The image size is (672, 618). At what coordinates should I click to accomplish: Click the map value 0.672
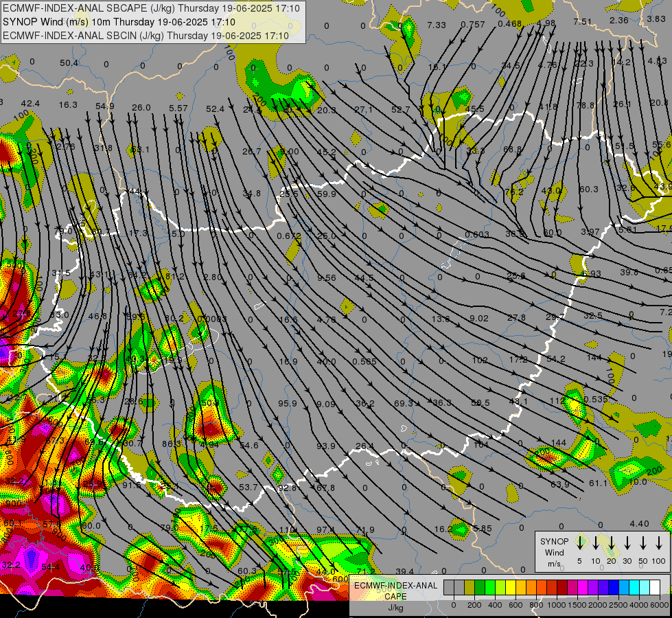pos(288,236)
